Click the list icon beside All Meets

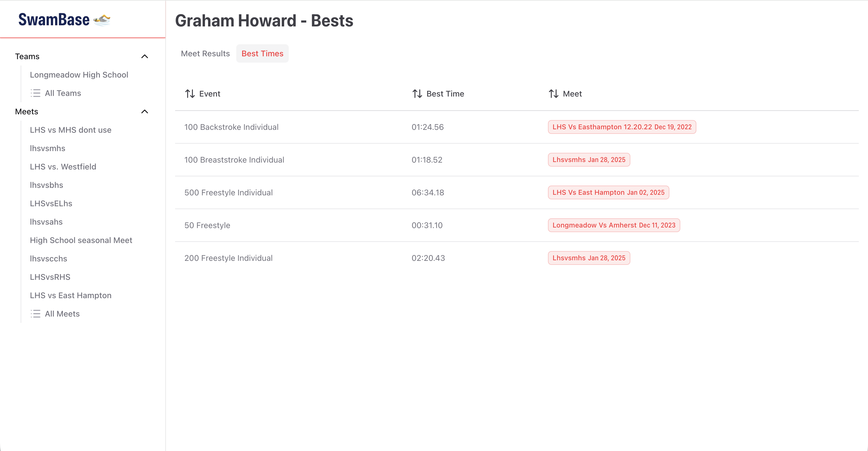click(x=35, y=314)
